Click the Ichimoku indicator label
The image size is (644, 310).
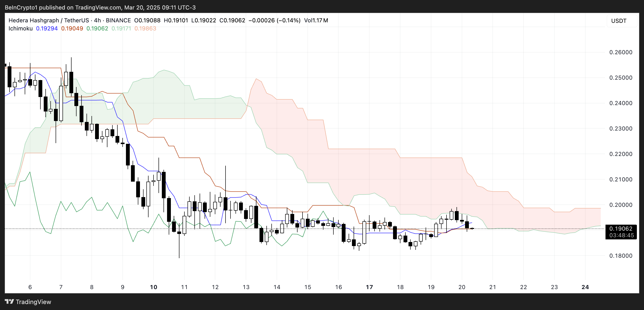pyautogui.click(x=20, y=29)
